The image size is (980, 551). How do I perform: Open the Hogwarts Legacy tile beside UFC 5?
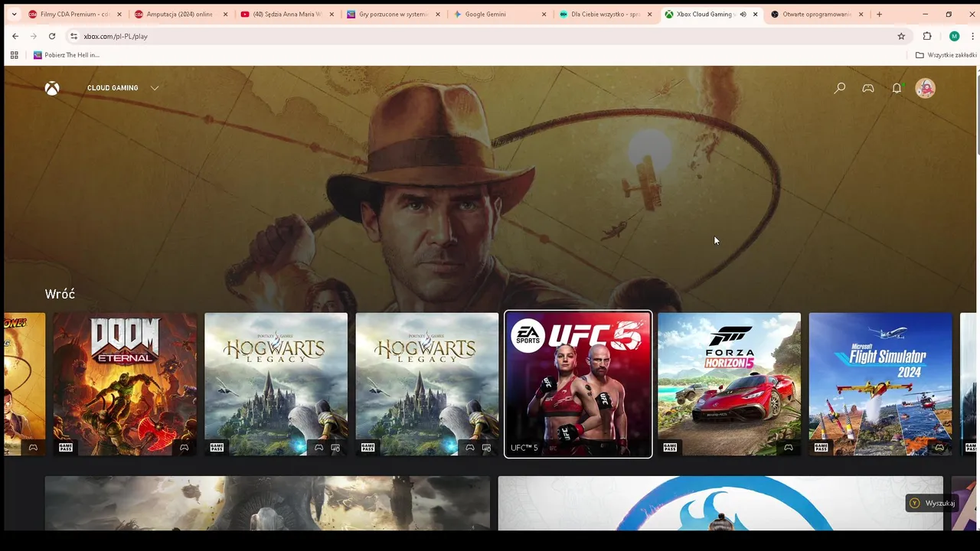point(427,384)
